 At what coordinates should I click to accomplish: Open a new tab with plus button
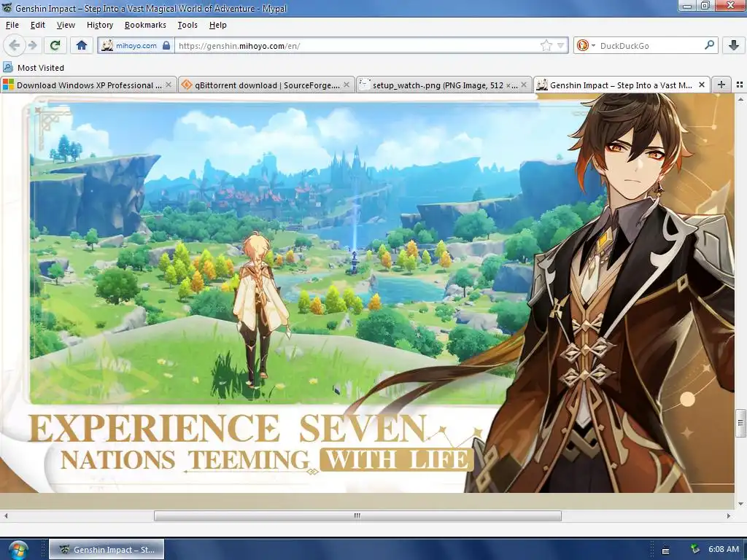coord(721,85)
